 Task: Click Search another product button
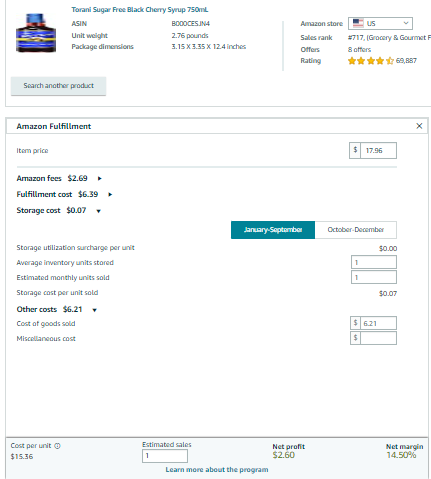pos(58,86)
